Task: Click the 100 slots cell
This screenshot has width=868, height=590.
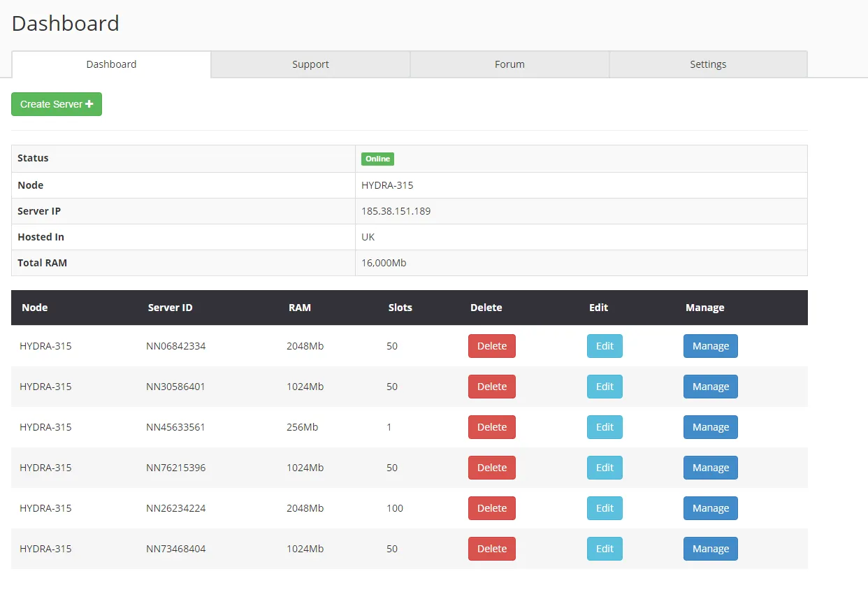Action: coord(395,508)
